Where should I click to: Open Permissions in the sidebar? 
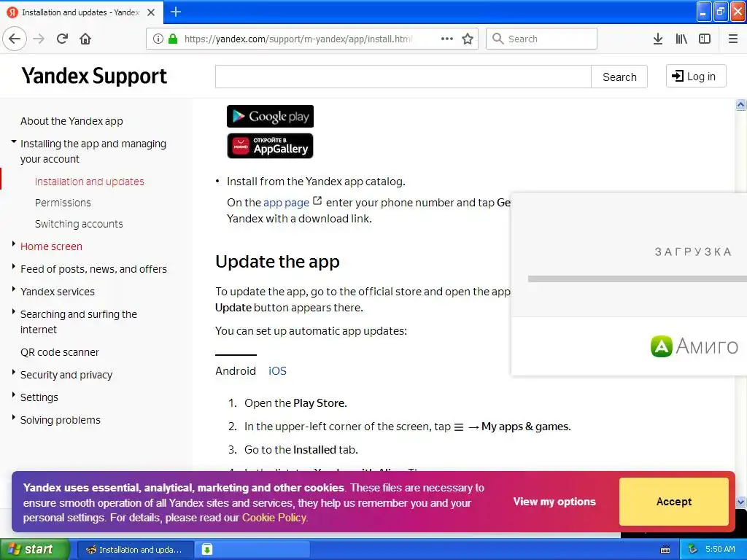point(63,203)
